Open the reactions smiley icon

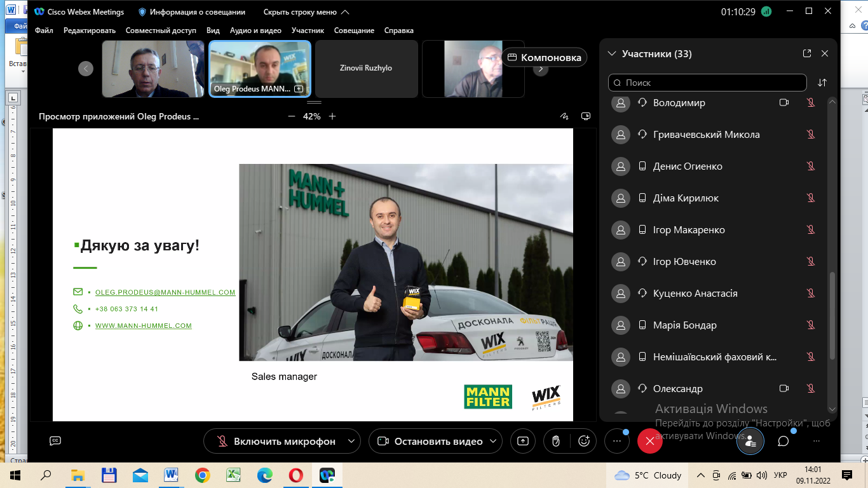pos(585,441)
